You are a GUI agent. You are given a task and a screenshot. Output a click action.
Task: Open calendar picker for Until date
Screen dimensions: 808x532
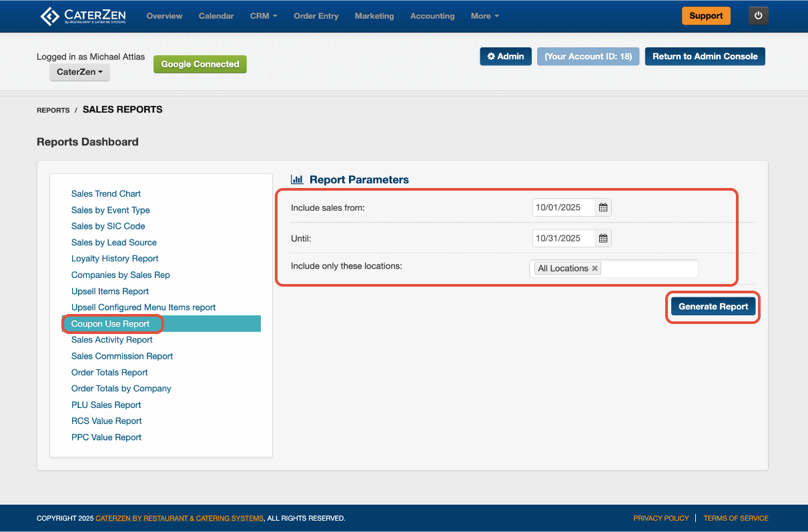(603, 238)
